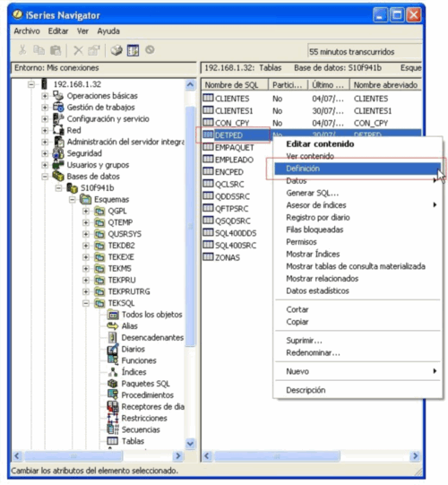Choose Descripción in context menu
This screenshot has width=448, height=485.
(x=358, y=390)
